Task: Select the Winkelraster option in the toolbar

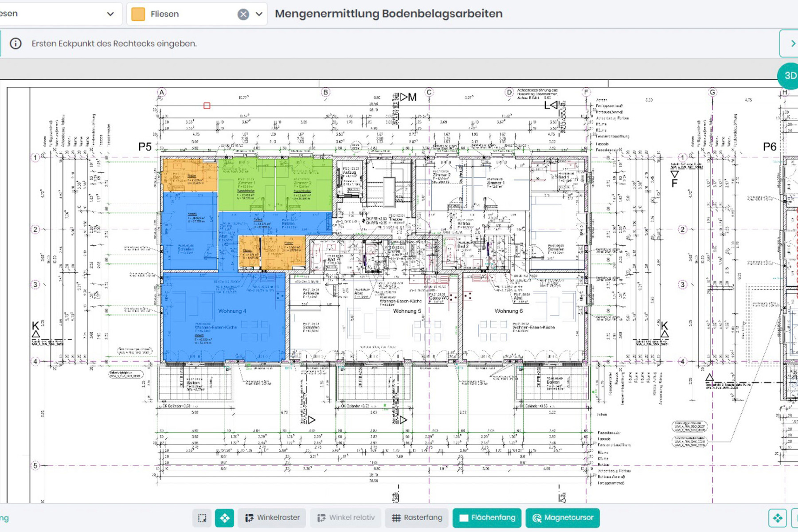Action: coord(271,517)
